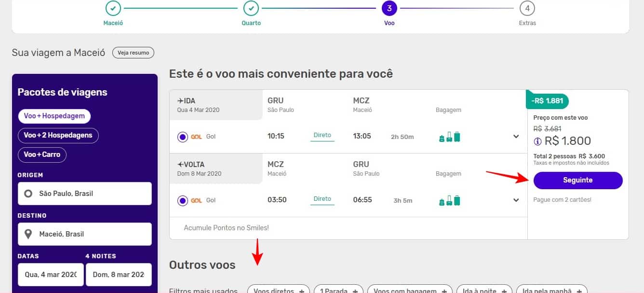The image size is (644, 293).
Task: Click the step 4 Extras circle
Action: coord(527,8)
